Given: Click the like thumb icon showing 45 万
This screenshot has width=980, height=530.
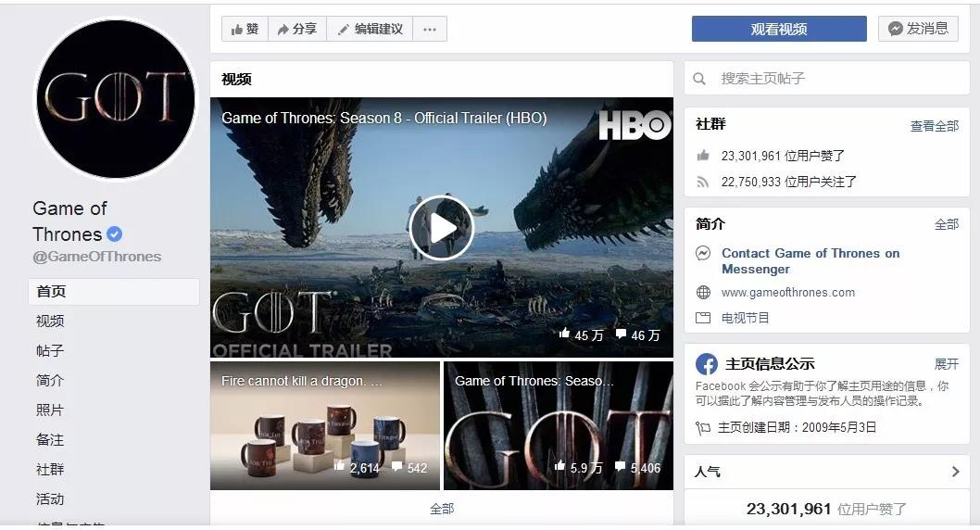Looking at the screenshot, I should 564,334.
